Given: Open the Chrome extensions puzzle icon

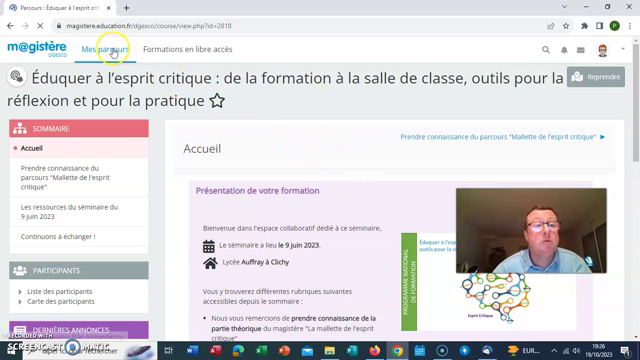Looking at the screenshot, I should (x=584, y=26).
